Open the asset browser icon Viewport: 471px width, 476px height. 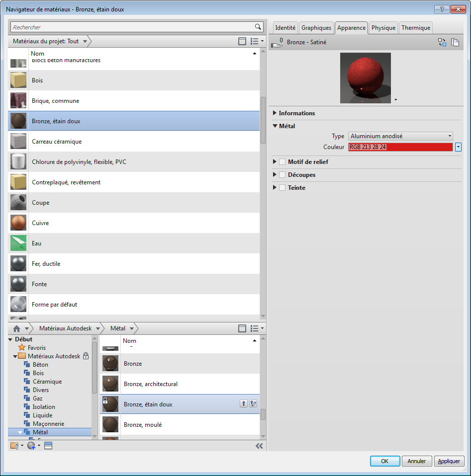48,446
